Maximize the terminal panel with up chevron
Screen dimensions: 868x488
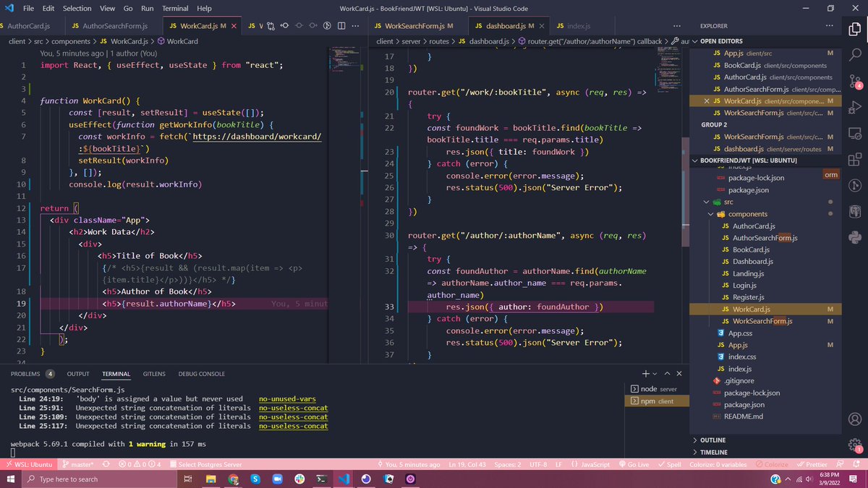pos(668,374)
